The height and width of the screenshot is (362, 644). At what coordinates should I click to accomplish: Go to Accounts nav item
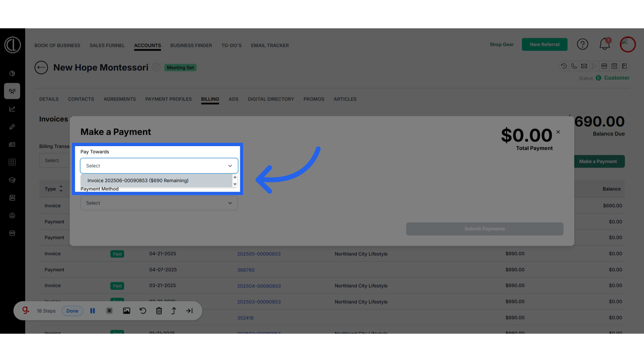148,45
